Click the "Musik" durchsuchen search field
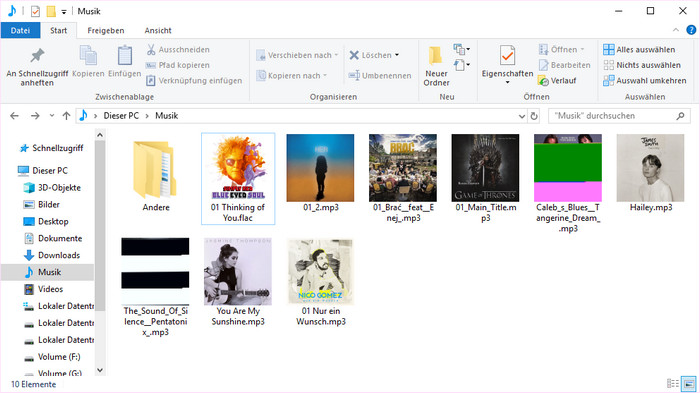This screenshot has height=393, width=700. click(619, 116)
